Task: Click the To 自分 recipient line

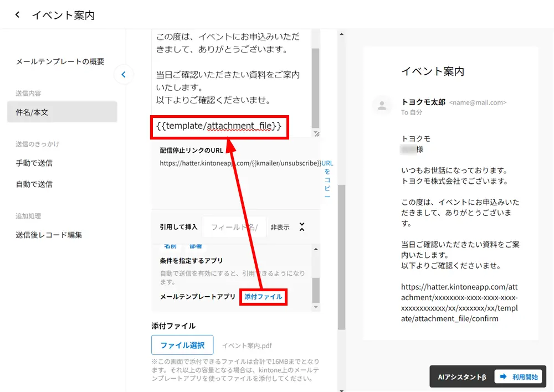Action: pos(412,112)
